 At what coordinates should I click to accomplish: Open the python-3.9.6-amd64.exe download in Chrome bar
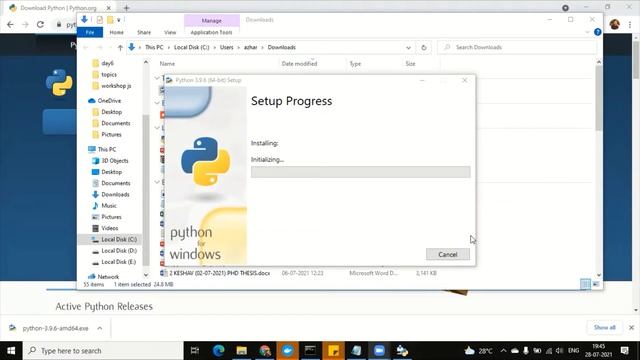(x=55, y=328)
